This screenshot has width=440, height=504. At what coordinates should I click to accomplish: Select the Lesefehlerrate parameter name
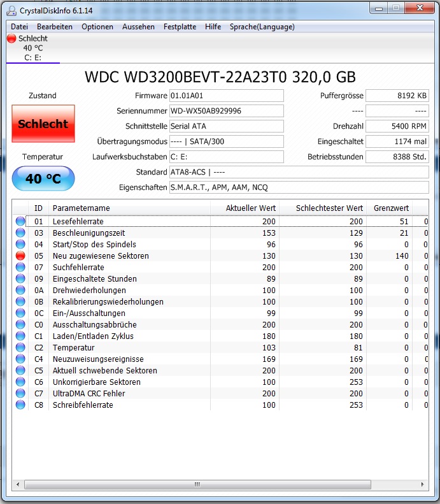coord(78,222)
